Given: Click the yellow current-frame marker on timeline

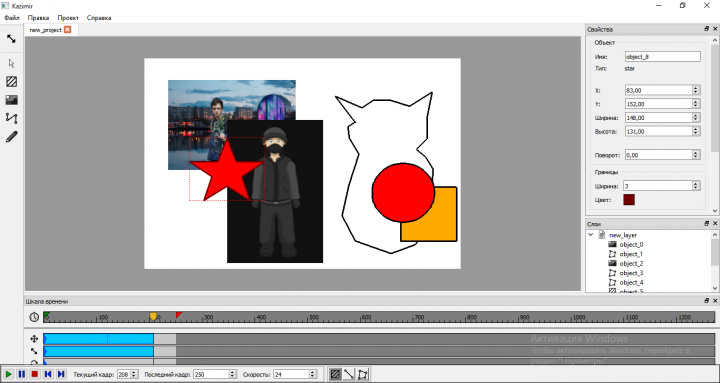Looking at the screenshot, I should pyautogui.click(x=153, y=316).
